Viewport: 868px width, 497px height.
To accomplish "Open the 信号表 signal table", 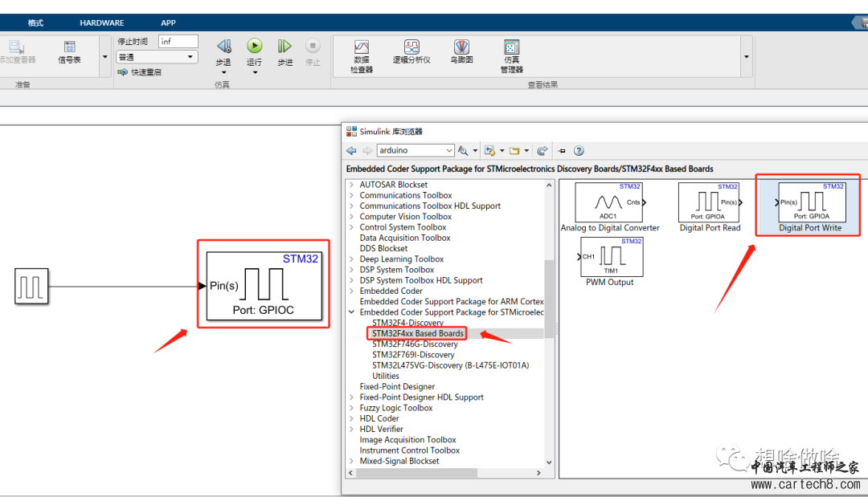I will pyautogui.click(x=69, y=51).
